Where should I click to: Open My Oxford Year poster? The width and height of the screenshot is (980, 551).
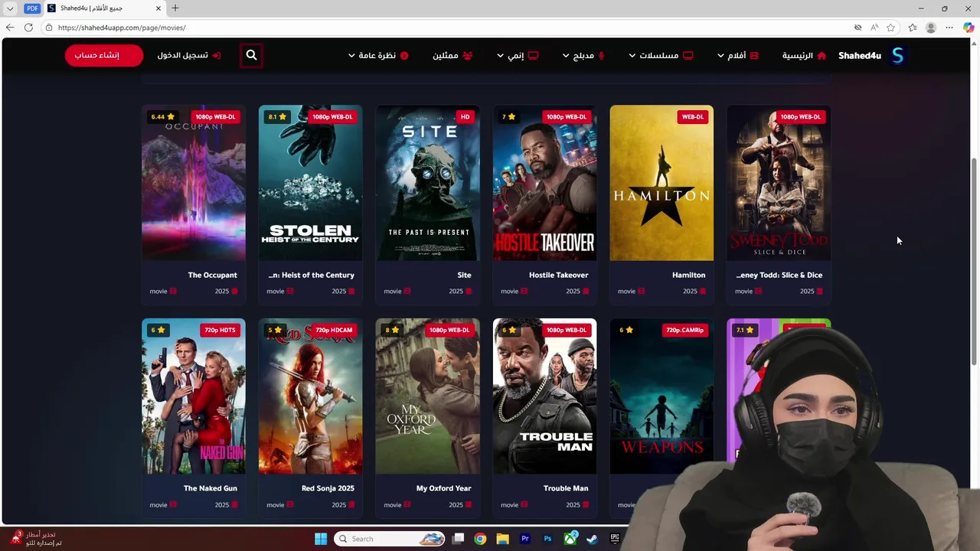pyautogui.click(x=428, y=396)
